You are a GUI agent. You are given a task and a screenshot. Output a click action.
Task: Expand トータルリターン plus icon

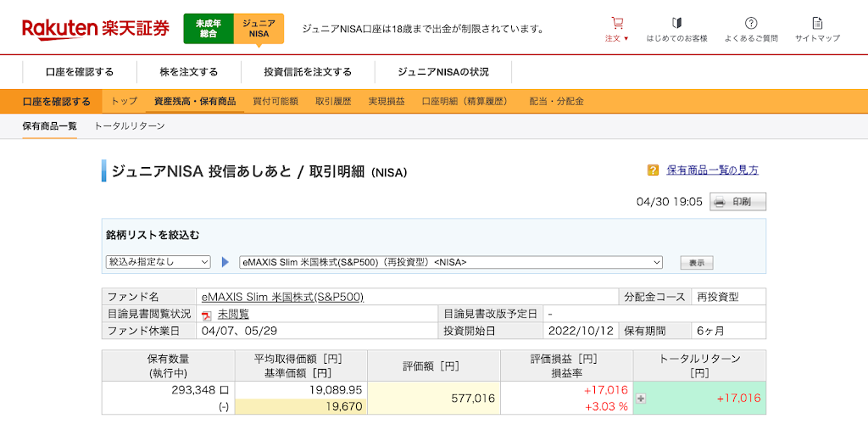coord(641,398)
